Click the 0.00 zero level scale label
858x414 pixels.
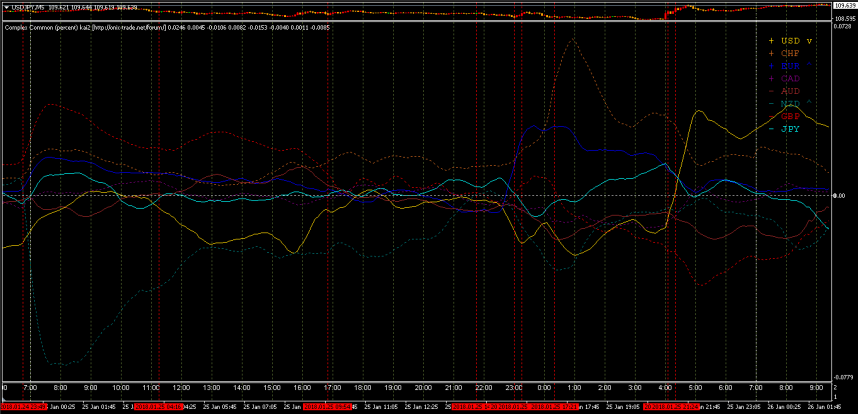(x=838, y=196)
